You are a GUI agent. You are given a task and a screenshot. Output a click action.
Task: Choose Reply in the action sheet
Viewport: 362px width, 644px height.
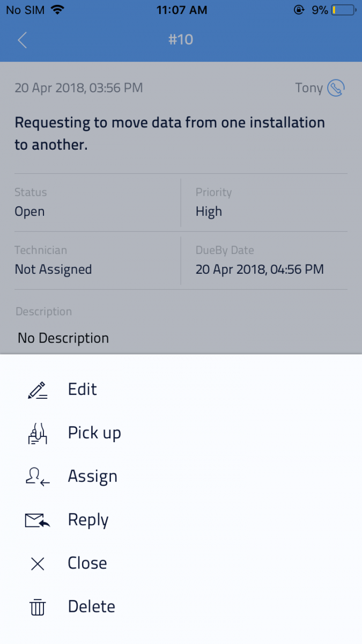[x=88, y=519]
